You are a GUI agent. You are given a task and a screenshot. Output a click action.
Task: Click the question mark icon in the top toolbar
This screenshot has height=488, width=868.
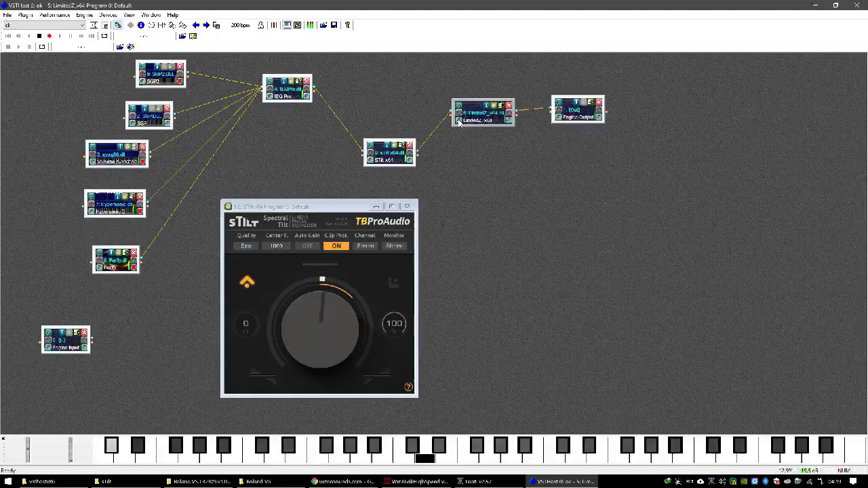coord(347,25)
